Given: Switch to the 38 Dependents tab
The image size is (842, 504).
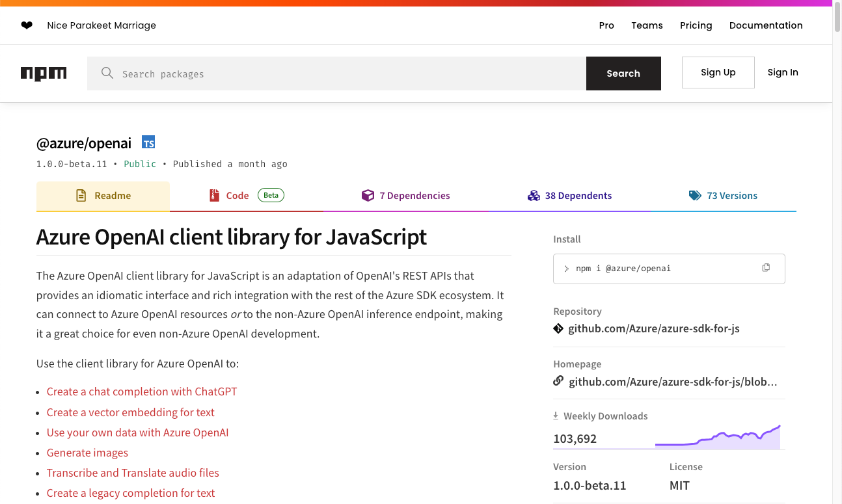Looking at the screenshot, I should [569, 195].
